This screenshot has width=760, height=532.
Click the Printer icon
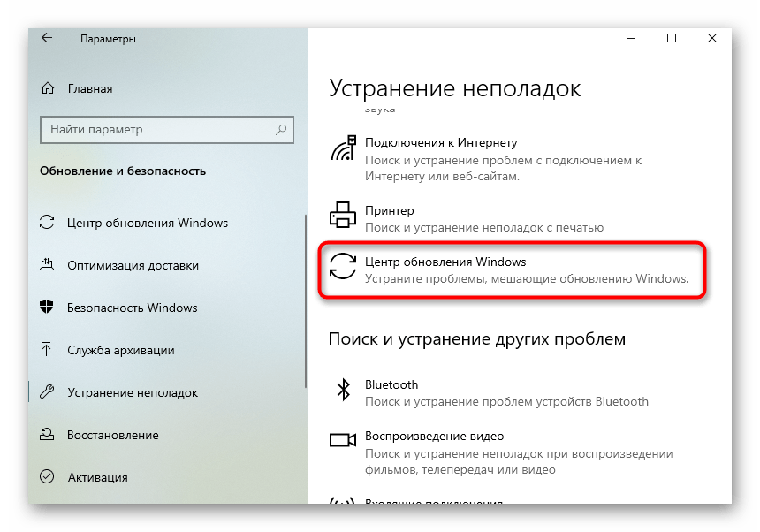point(343,215)
